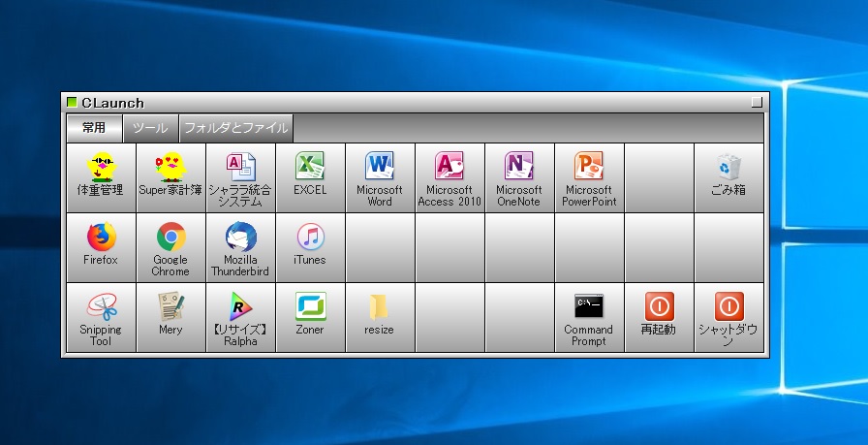Screen dimensions: 868x445
Task: Switch to the ツール tab
Action: (x=150, y=128)
